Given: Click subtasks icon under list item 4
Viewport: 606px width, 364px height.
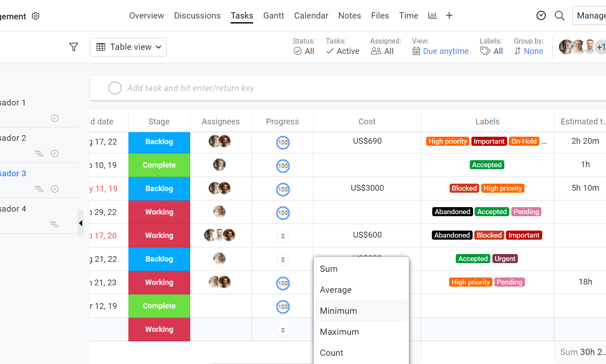Looking at the screenshot, I should click(54, 224).
